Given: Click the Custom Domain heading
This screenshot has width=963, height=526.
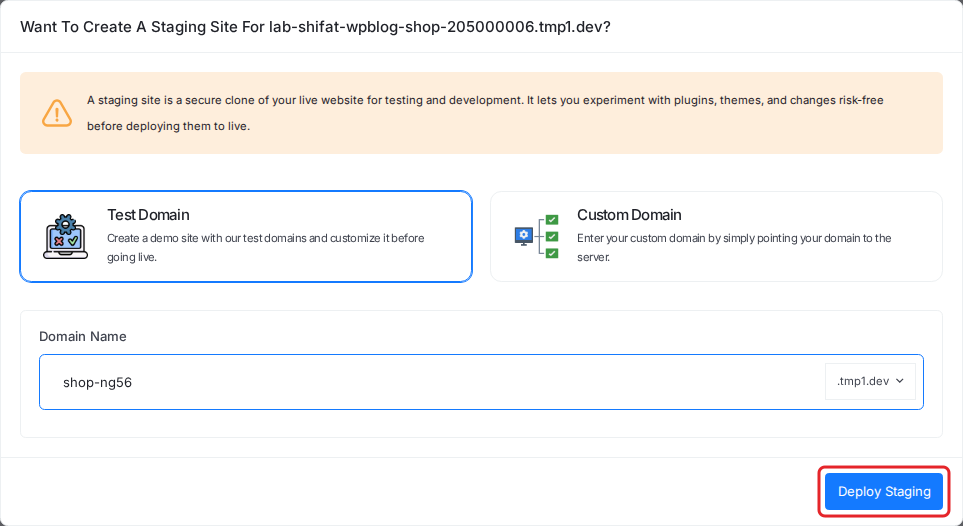Looking at the screenshot, I should click(629, 214).
